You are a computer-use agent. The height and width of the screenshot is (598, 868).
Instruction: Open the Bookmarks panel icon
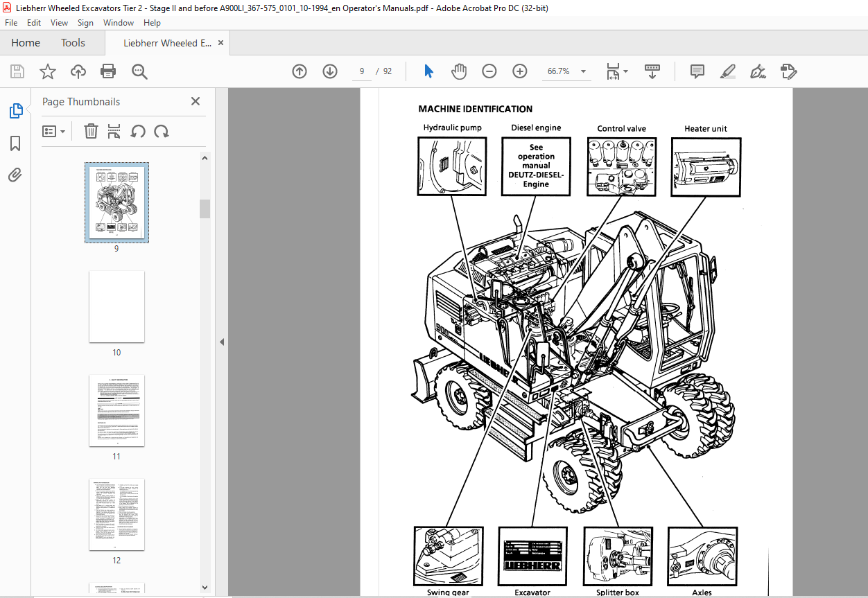(x=15, y=143)
